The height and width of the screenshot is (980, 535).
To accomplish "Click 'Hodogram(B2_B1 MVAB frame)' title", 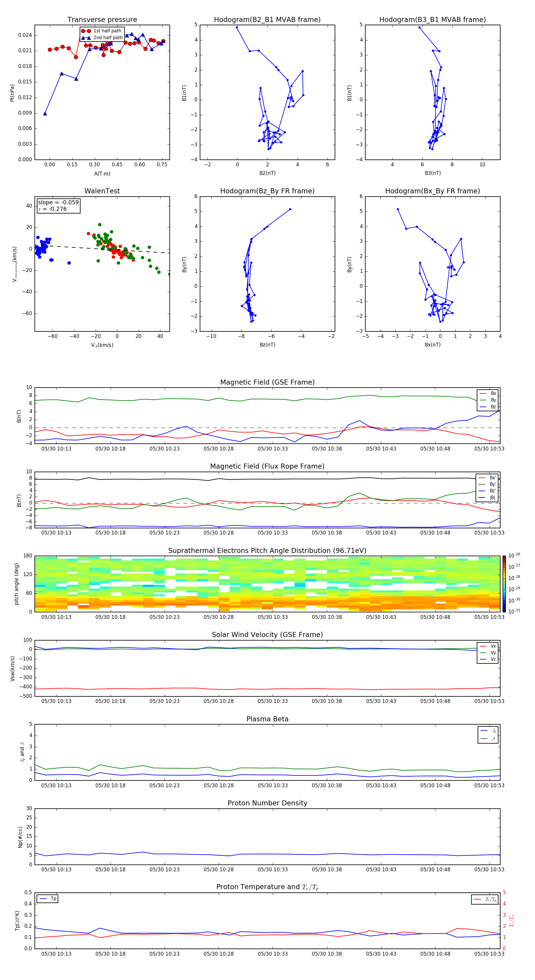I will tap(267, 19).
